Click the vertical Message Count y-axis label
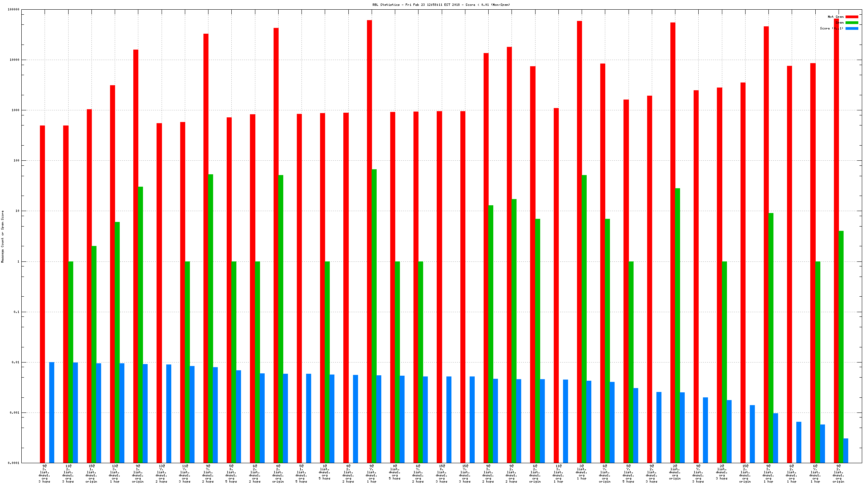The width and height of the screenshot is (868, 488). [x=3, y=236]
